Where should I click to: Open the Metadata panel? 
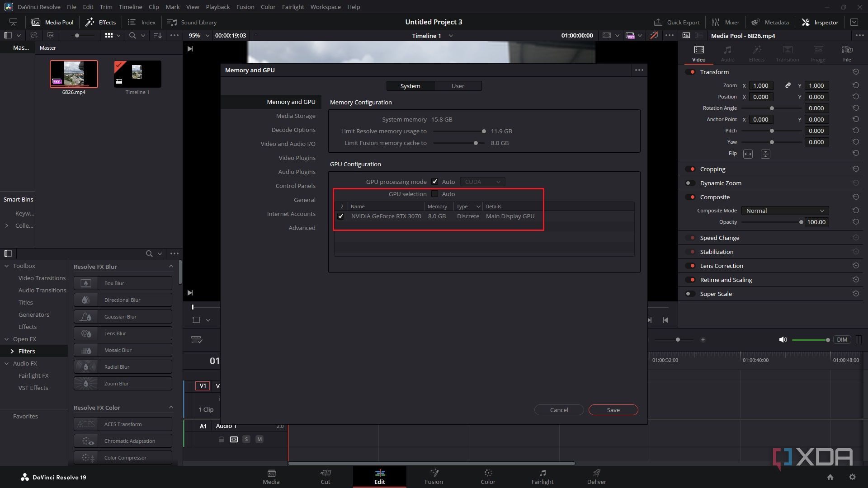(x=770, y=22)
